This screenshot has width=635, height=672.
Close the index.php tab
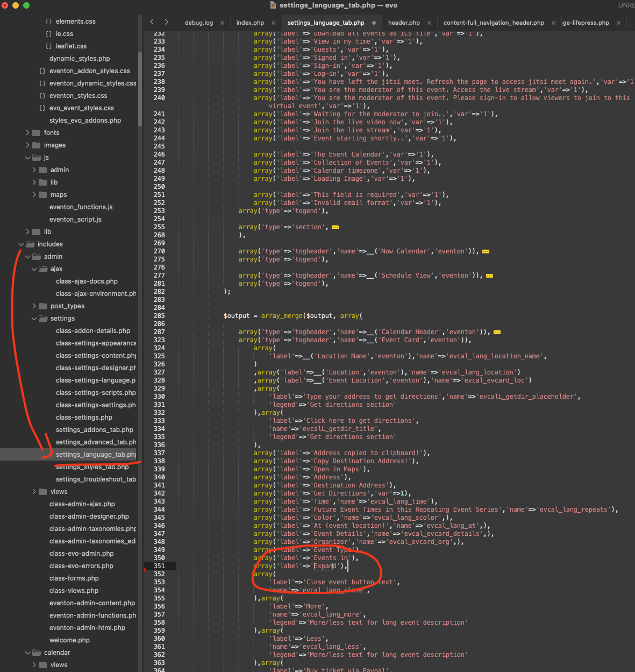tap(273, 23)
